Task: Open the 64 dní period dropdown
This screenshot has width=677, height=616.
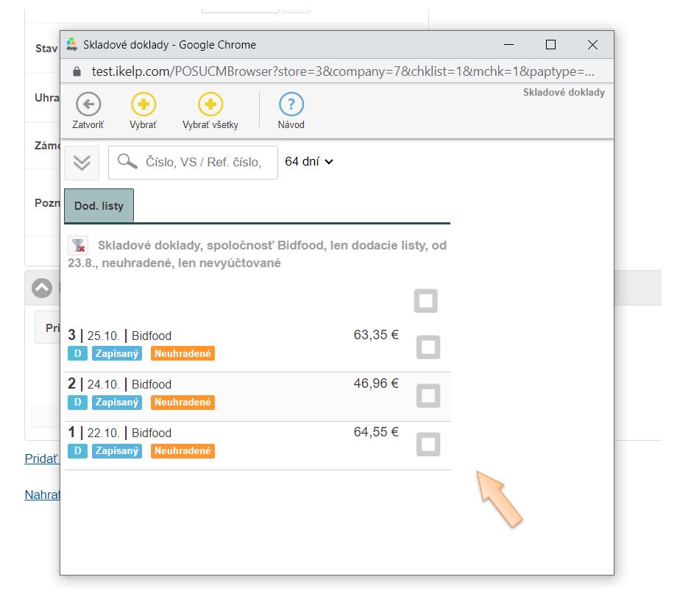Action: (x=309, y=161)
